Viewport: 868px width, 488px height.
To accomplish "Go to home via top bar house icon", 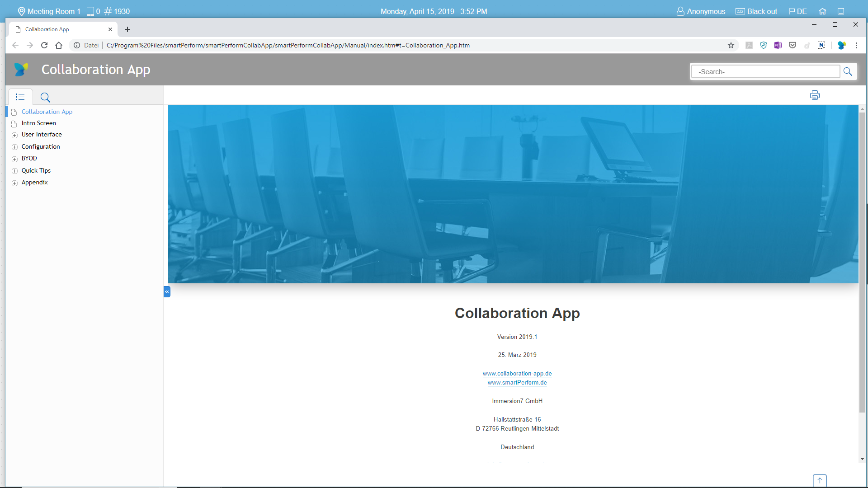I will (x=822, y=11).
